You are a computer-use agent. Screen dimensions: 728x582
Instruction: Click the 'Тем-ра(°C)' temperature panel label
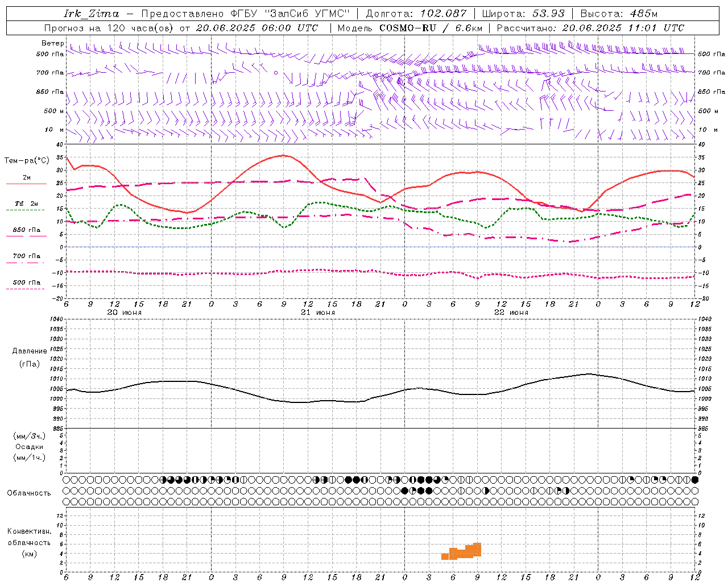pyautogui.click(x=27, y=161)
